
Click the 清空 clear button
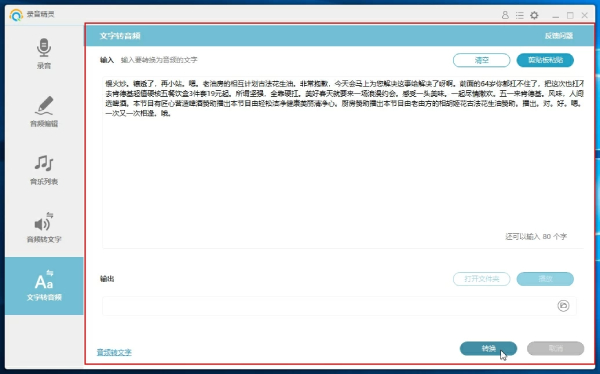tap(481, 60)
